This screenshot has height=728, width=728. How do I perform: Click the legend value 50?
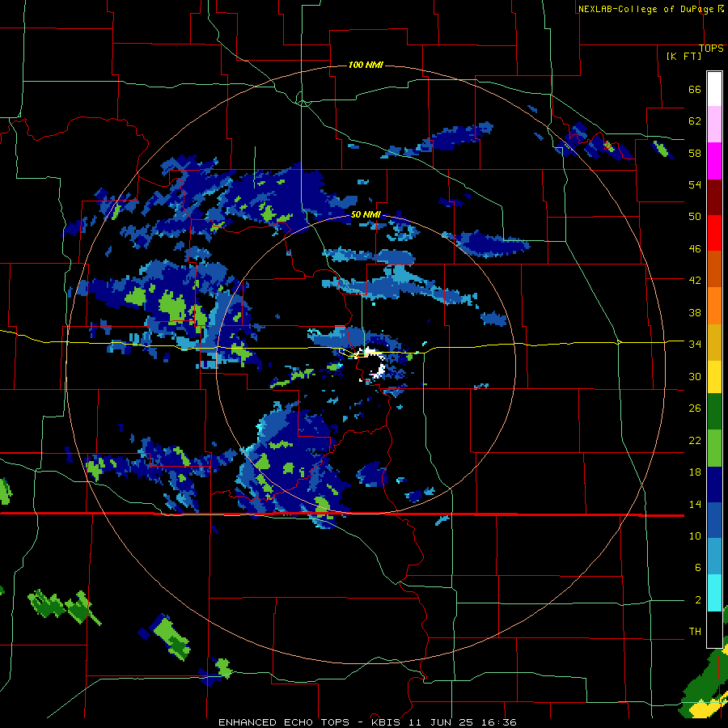tap(695, 217)
